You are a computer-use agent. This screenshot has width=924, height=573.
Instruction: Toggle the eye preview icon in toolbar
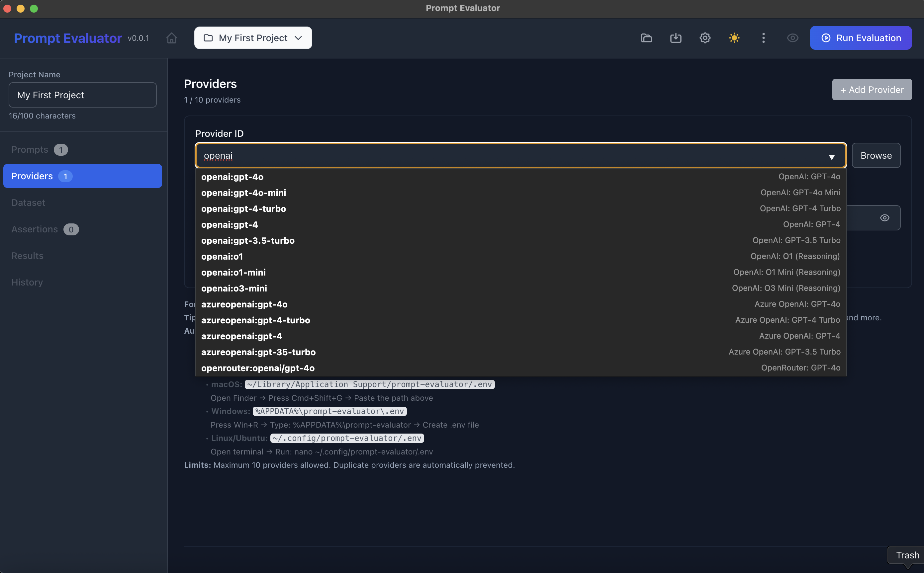click(792, 38)
